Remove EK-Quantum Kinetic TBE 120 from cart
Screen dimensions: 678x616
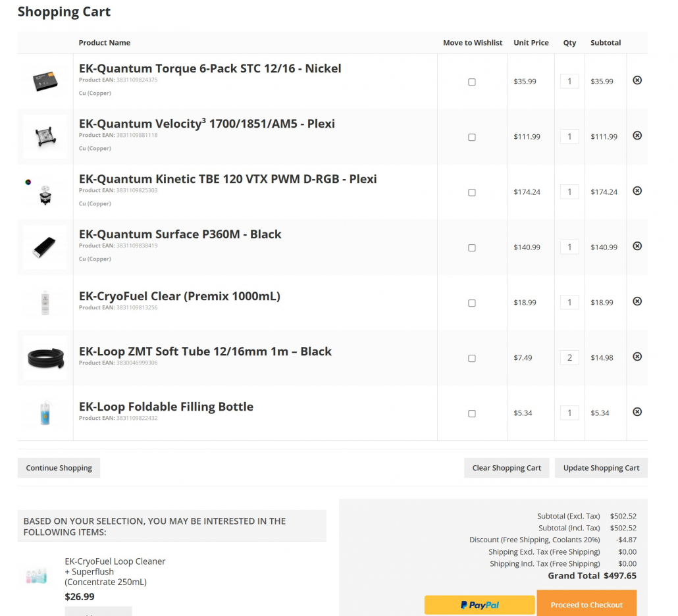click(x=637, y=191)
